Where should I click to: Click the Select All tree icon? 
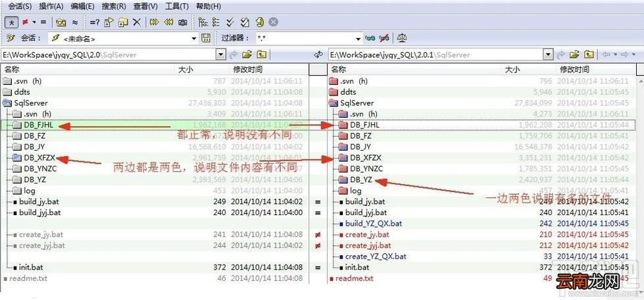point(203,22)
